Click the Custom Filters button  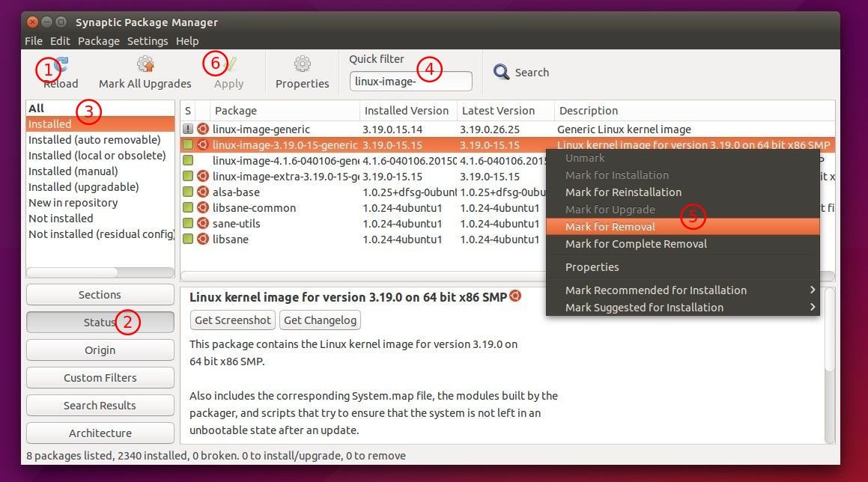pyautogui.click(x=100, y=377)
